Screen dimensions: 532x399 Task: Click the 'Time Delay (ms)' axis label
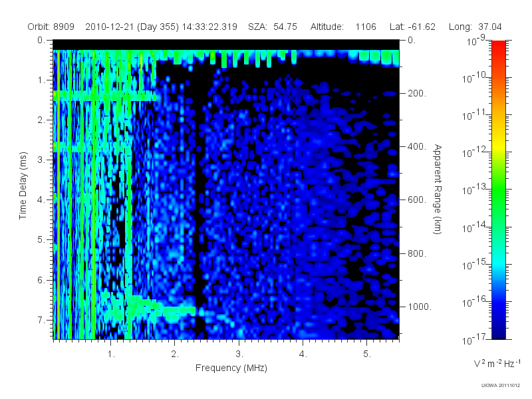coord(23,186)
